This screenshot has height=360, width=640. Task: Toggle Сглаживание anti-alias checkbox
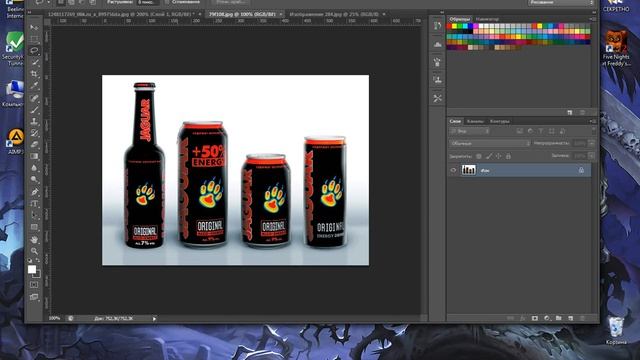click(x=167, y=2)
